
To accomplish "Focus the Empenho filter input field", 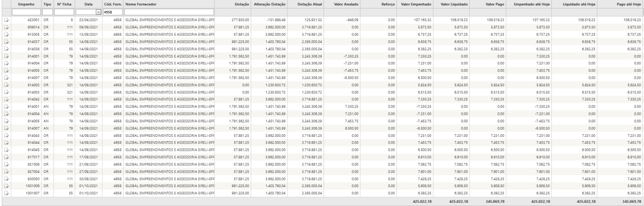I will (x=26, y=12).
